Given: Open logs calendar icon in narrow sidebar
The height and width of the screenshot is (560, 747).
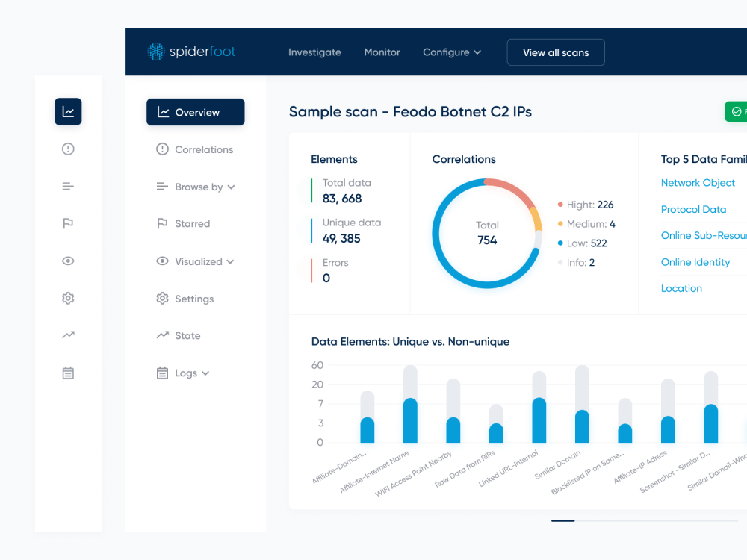Looking at the screenshot, I should 68,373.
